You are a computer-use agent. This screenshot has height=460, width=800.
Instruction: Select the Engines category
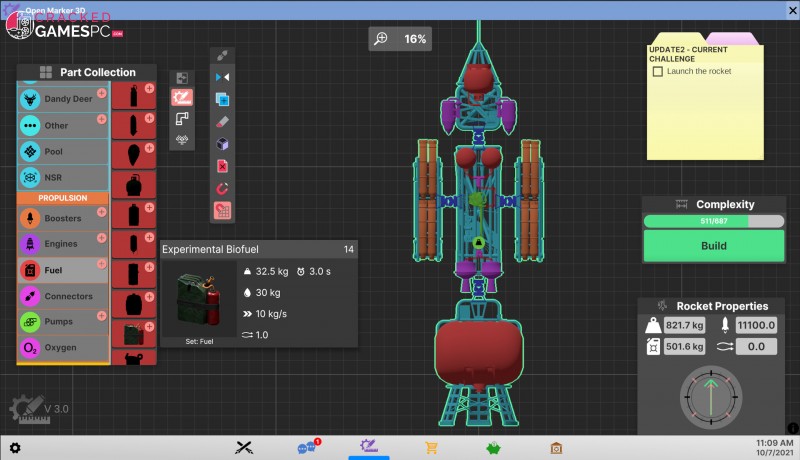(x=62, y=243)
